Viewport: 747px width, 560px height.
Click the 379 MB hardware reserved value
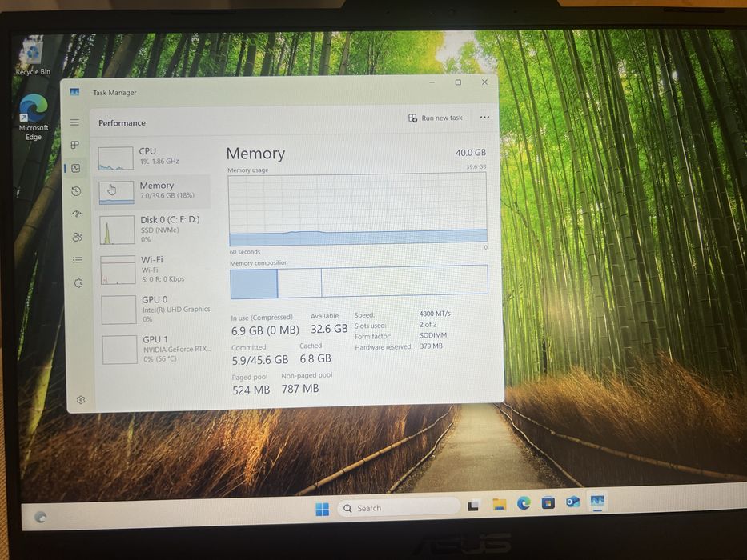click(x=431, y=346)
